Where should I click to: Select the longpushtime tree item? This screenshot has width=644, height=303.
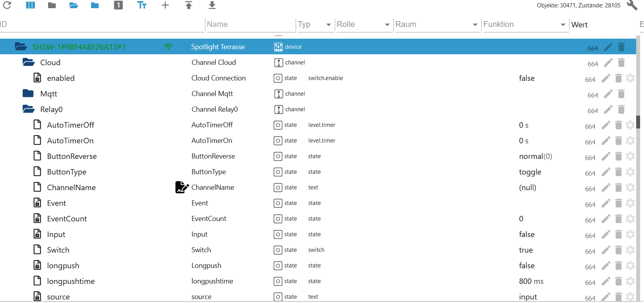click(x=71, y=281)
